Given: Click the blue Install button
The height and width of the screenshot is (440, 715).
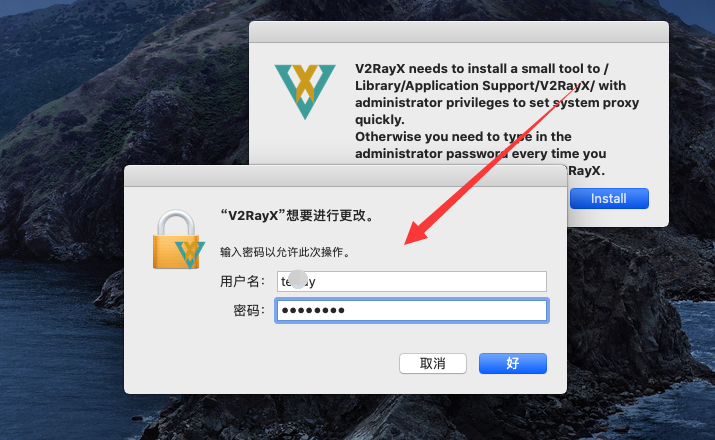Looking at the screenshot, I should pyautogui.click(x=609, y=199).
